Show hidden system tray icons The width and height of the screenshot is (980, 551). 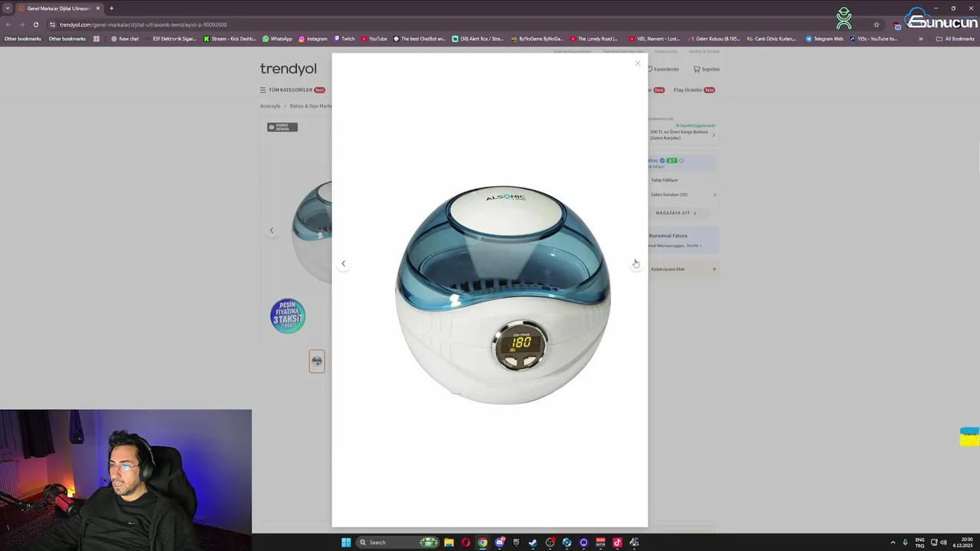point(893,543)
